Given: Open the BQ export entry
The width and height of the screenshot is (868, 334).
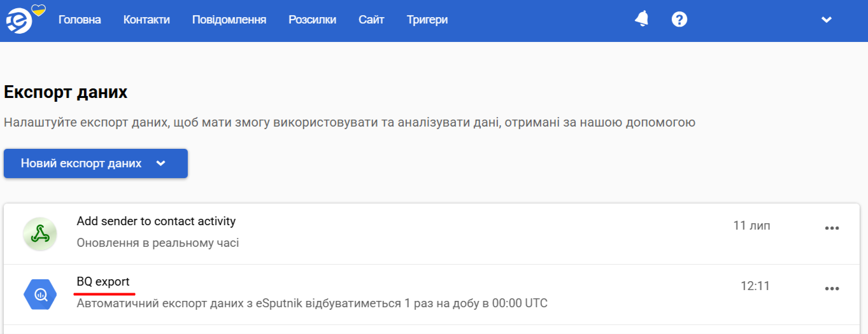Looking at the screenshot, I should pos(103,281).
